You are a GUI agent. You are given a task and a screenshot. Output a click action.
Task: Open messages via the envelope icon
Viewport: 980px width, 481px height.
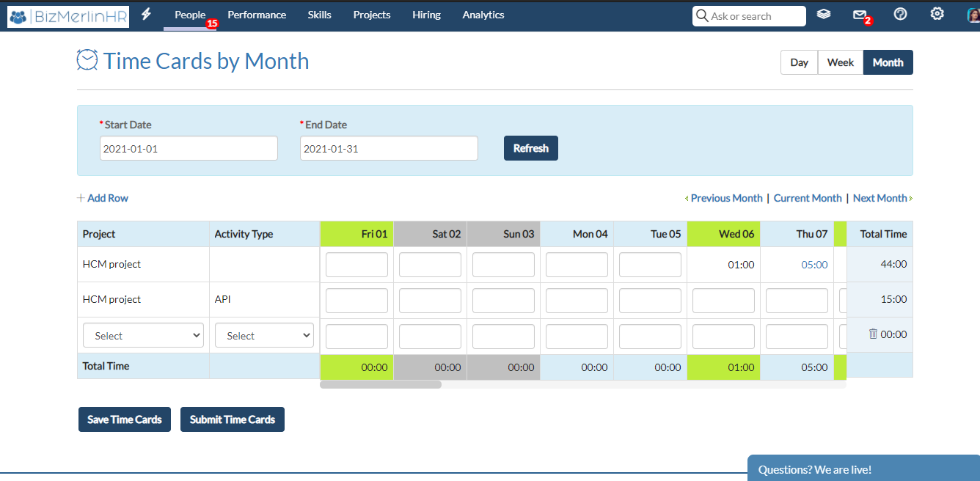click(x=860, y=14)
